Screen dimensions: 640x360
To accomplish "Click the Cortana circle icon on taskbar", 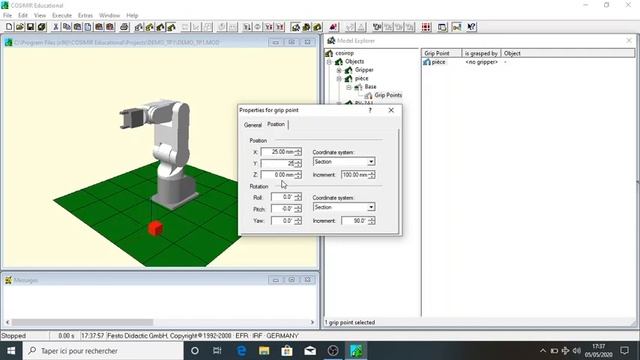I will tap(195, 351).
